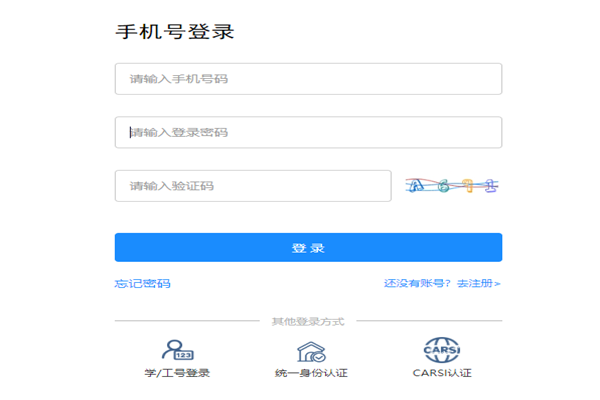Click the phone number input field
600x400 pixels.
[308, 79]
